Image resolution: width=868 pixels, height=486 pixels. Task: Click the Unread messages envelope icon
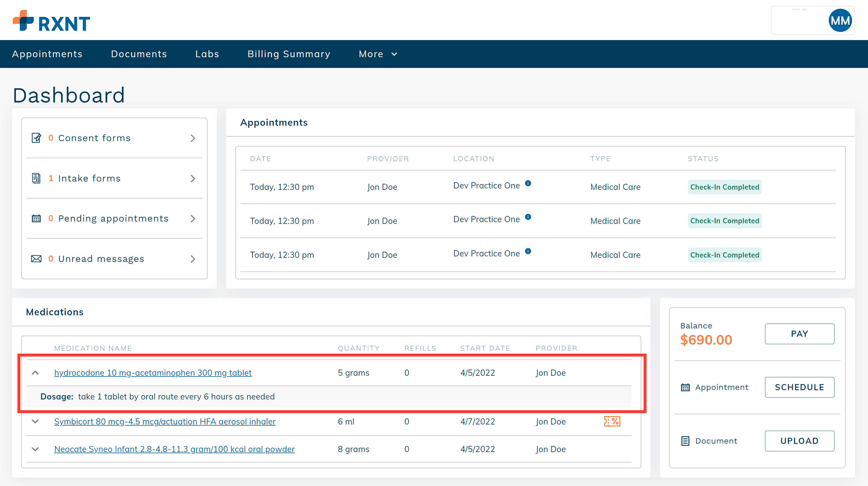36,259
